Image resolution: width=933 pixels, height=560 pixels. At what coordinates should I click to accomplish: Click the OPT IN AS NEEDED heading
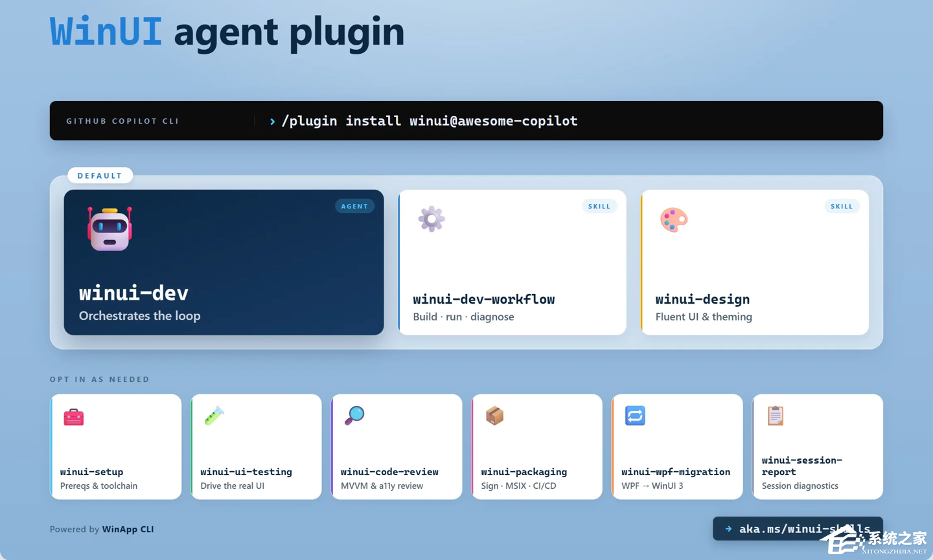[x=100, y=379]
